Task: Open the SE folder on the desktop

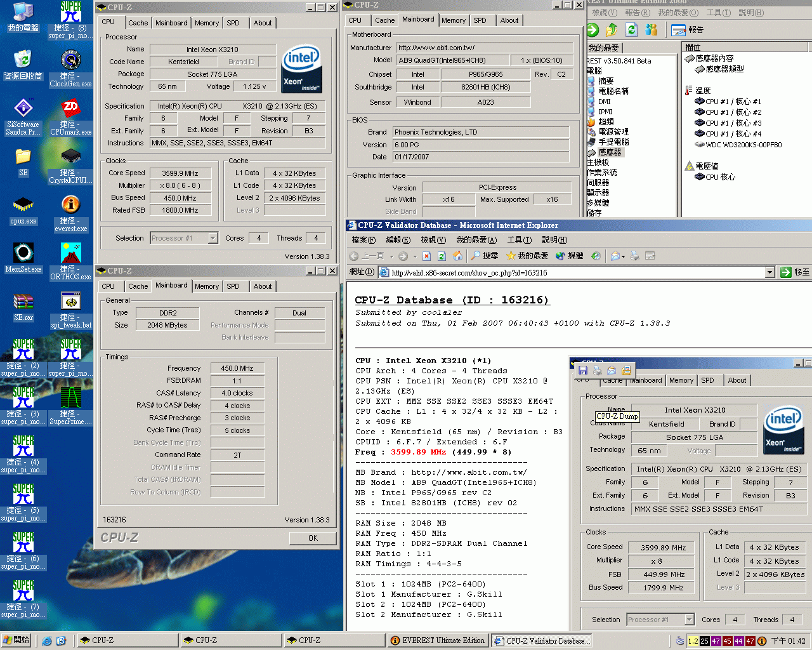Action: (23, 162)
